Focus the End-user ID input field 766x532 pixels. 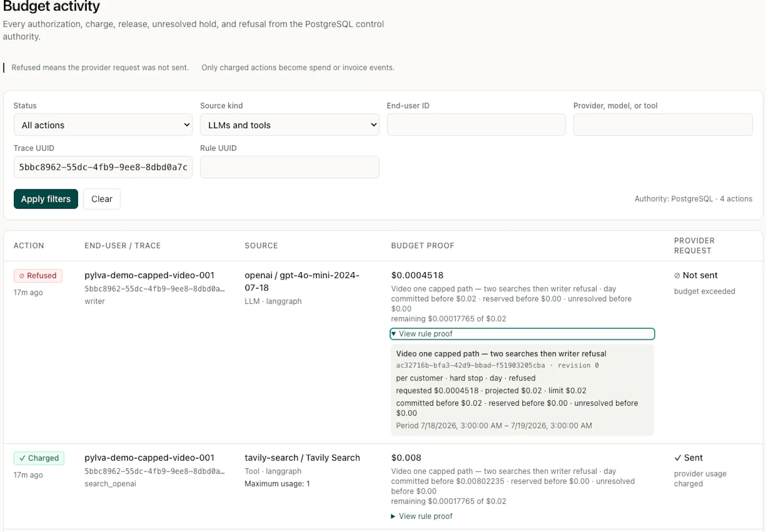tap(476, 124)
